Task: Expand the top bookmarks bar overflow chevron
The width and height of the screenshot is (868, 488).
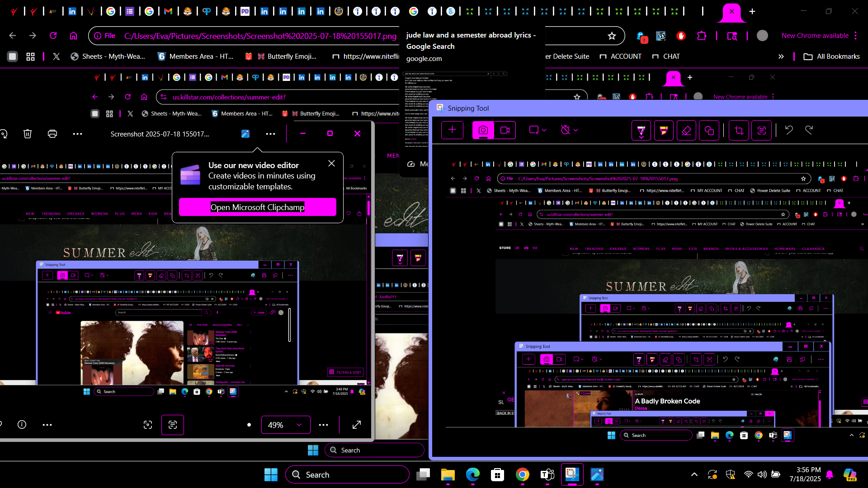Action: 781,56
